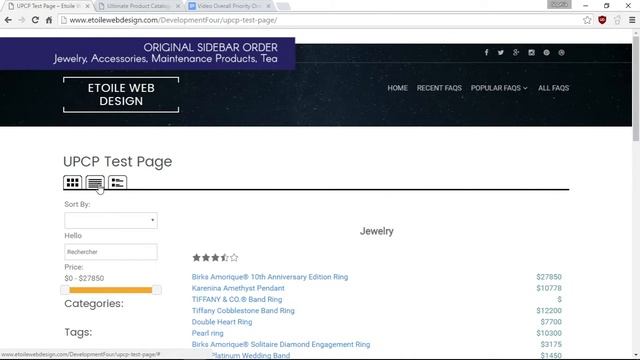This screenshot has width=640, height=360.
Task: Click the Jewelry category heading
Action: pyautogui.click(x=376, y=231)
